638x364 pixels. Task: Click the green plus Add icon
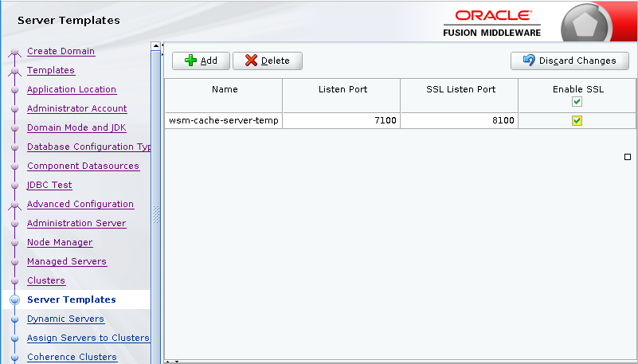(x=190, y=61)
